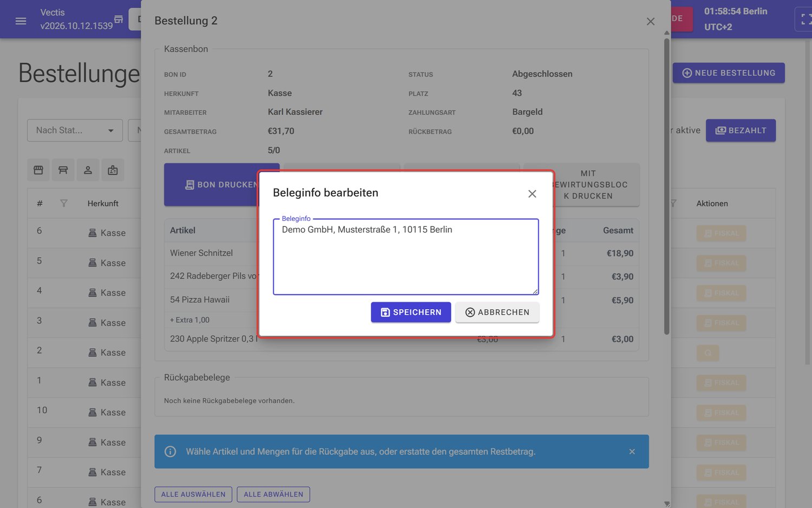Save the Beleginfo with Speichern
Viewport: 812px width, 508px height.
coord(410,312)
